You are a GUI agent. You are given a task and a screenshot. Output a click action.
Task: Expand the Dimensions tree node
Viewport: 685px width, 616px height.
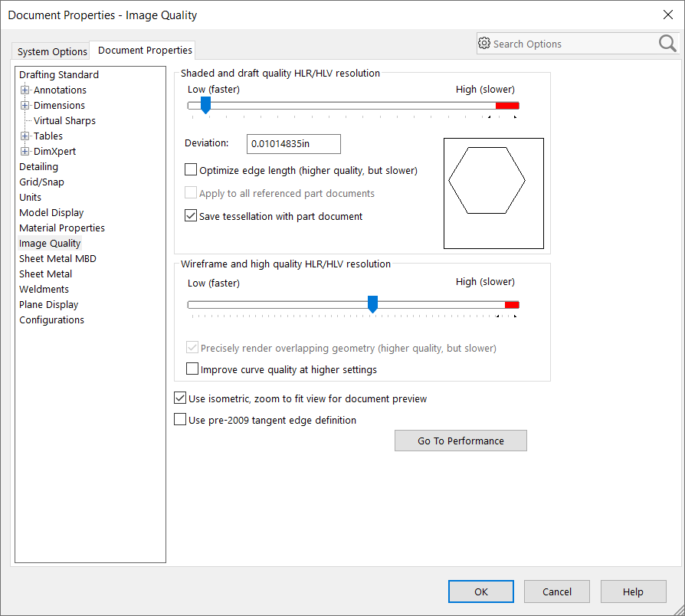click(x=25, y=106)
